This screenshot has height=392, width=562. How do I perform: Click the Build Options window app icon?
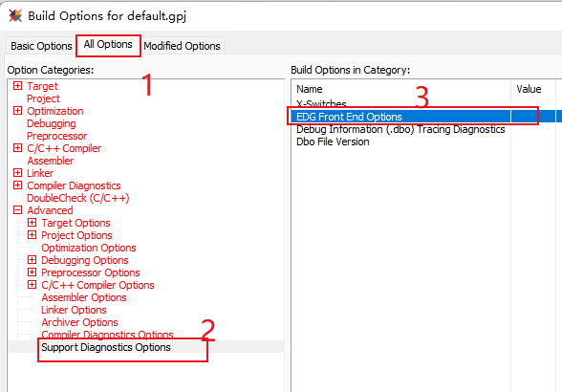point(15,16)
